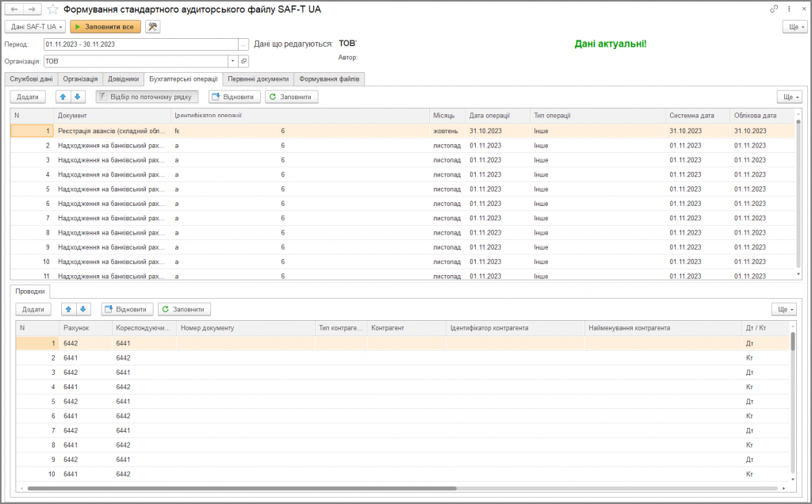Click Кт cell in posting row 4

coord(765,387)
